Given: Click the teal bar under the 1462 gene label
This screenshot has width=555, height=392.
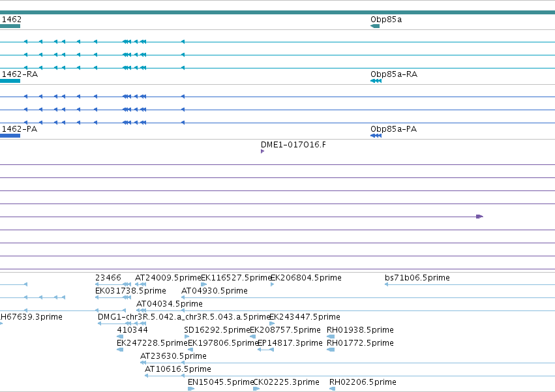Looking at the screenshot, I should click(x=10, y=26).
